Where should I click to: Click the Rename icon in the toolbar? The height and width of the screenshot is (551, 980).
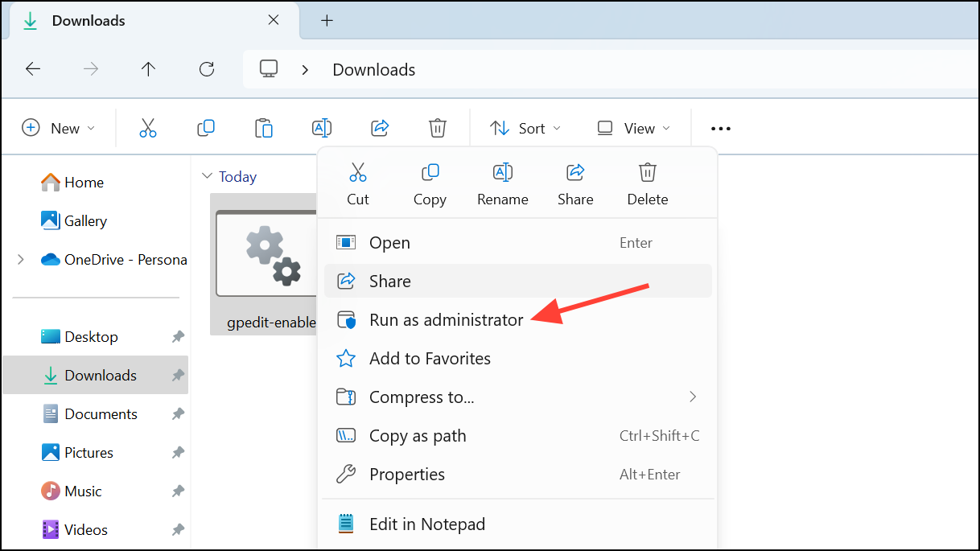point(321,127)
